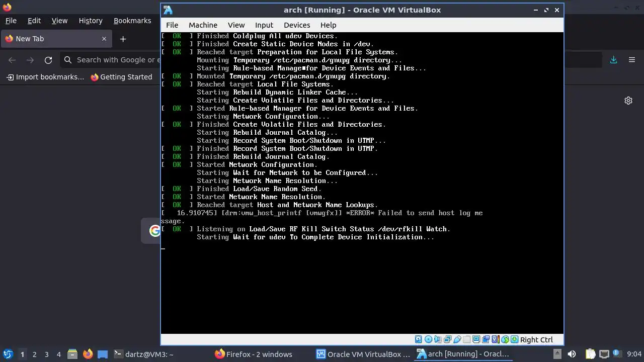This screenshot has height=362, width=644.
Task: Click the audio status icon in VirtualBox
Action: click(438, 340)
